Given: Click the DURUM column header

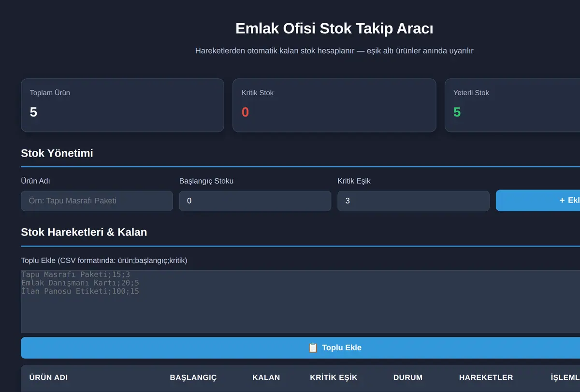Looking at the screenshot, I should click(x=408, y=377).
